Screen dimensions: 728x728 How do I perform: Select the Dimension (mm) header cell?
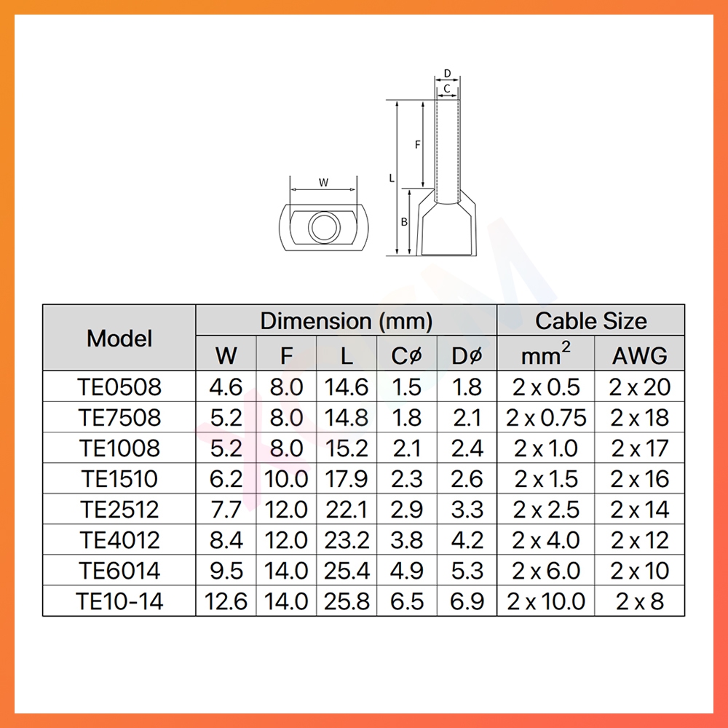pyautogui.click(x=347, y=320)
